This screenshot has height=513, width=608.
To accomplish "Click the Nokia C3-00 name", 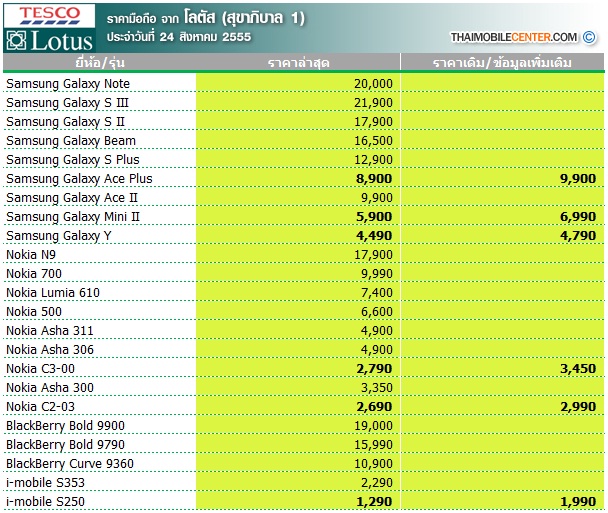I will [40, 369].
